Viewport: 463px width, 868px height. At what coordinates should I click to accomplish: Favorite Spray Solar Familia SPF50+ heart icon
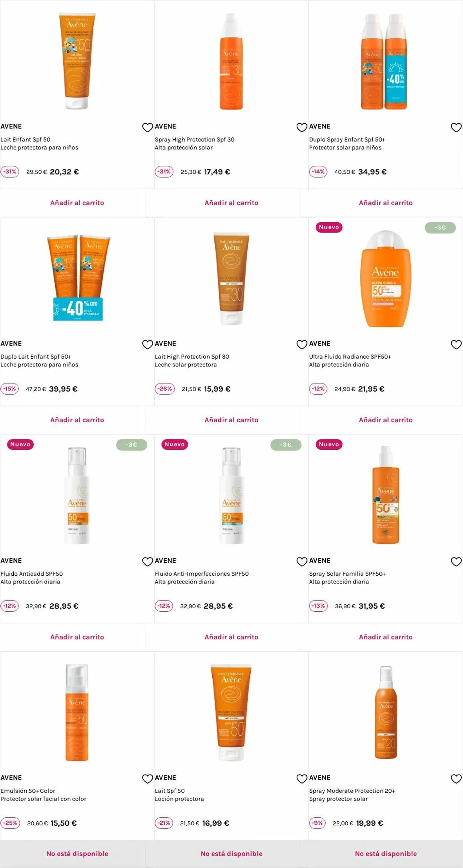[456, 562]
